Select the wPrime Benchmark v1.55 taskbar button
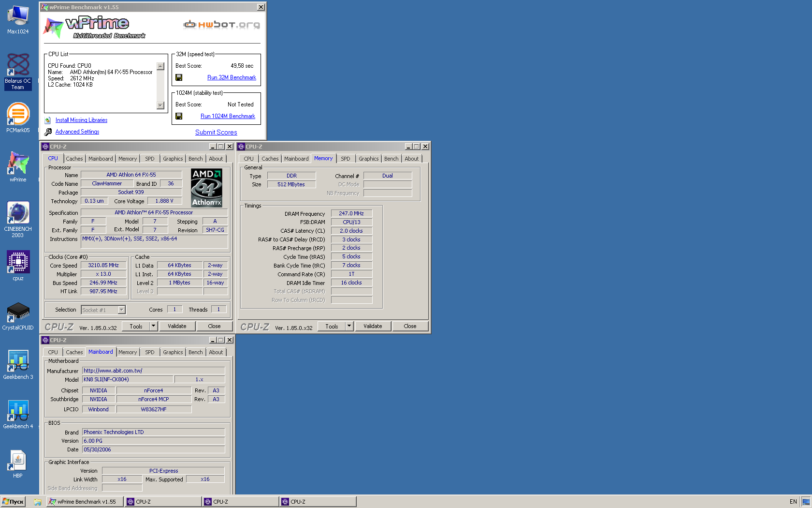Viewport: 812px width, 508px height. 85,502
